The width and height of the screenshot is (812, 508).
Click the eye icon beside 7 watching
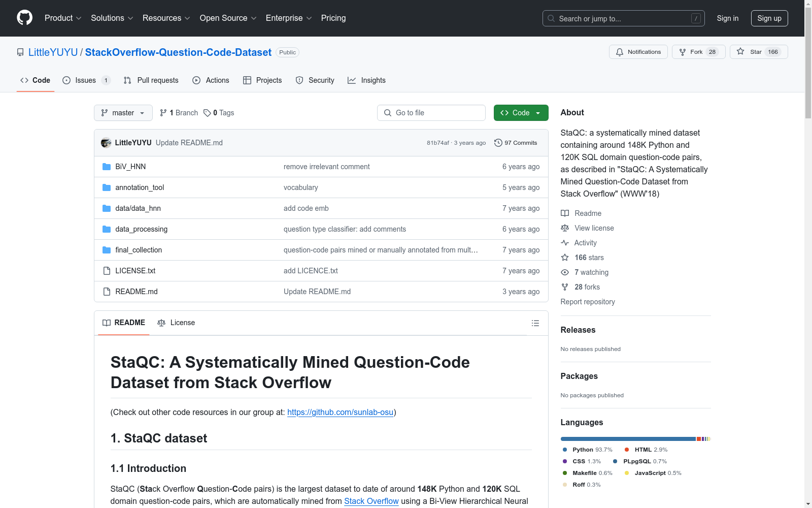(x=565, y=272)
